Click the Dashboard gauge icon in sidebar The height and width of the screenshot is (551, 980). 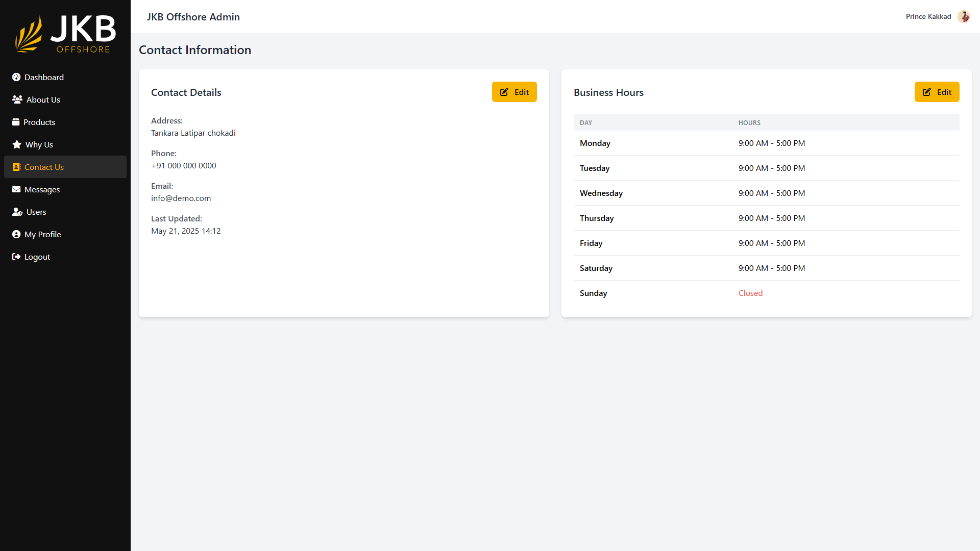point(16,77)
